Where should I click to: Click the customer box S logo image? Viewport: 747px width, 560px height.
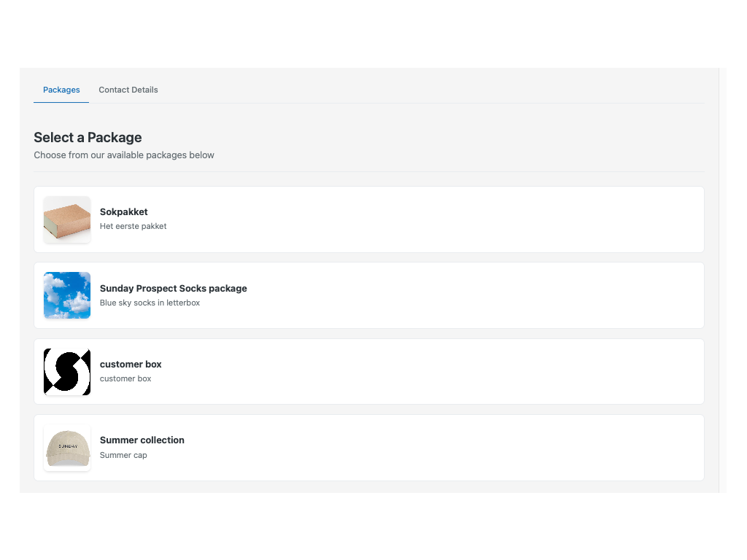pos(66,371)
